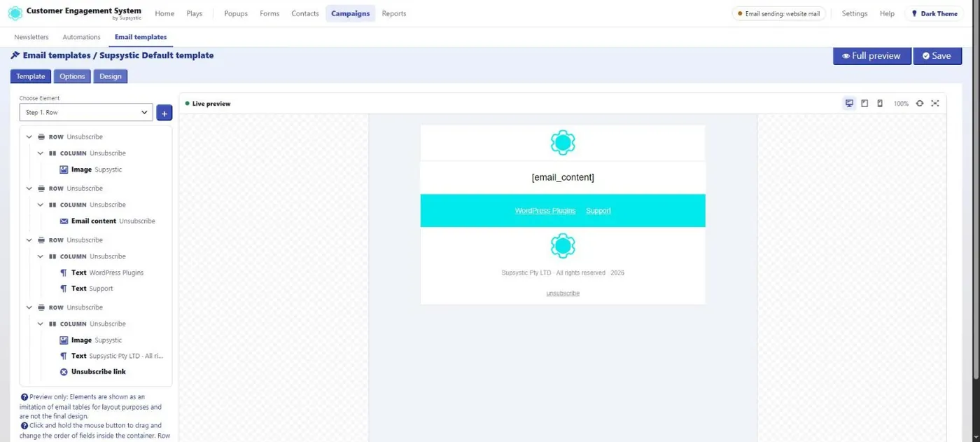Refresh the live preview

[x=920, y=104]
